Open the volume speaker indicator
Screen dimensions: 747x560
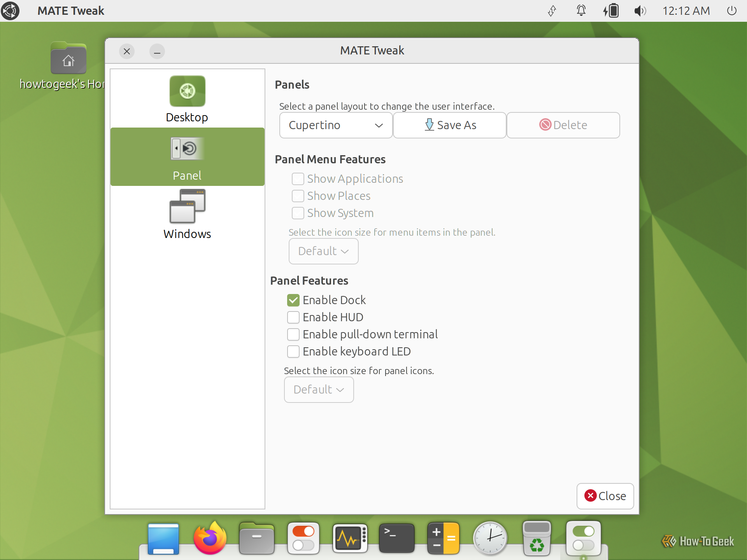640,11
